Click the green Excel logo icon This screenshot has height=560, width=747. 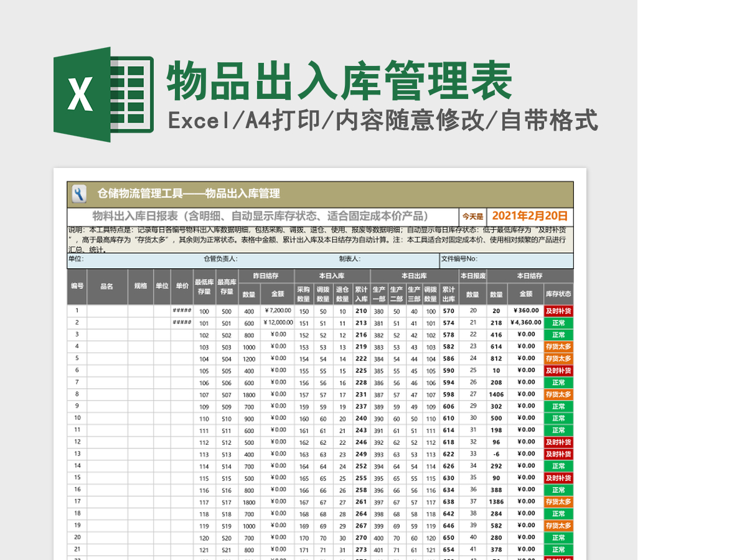pos(103,94)
